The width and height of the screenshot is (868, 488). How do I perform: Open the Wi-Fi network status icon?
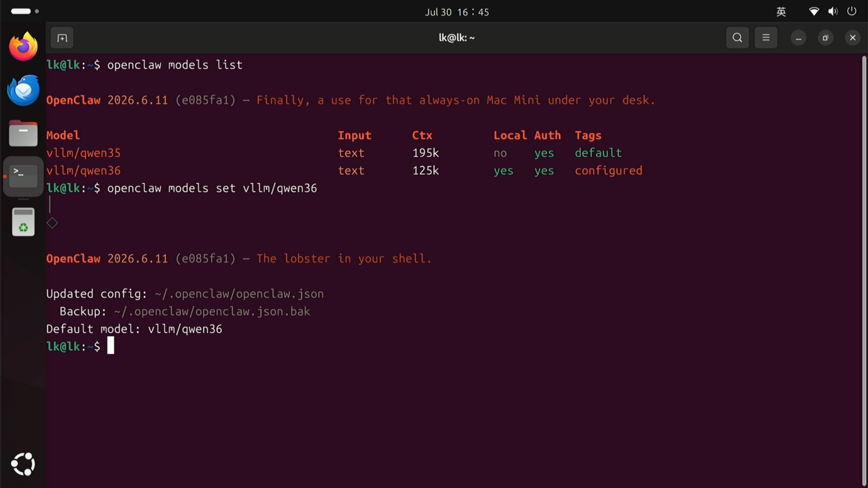coord(814,11)
